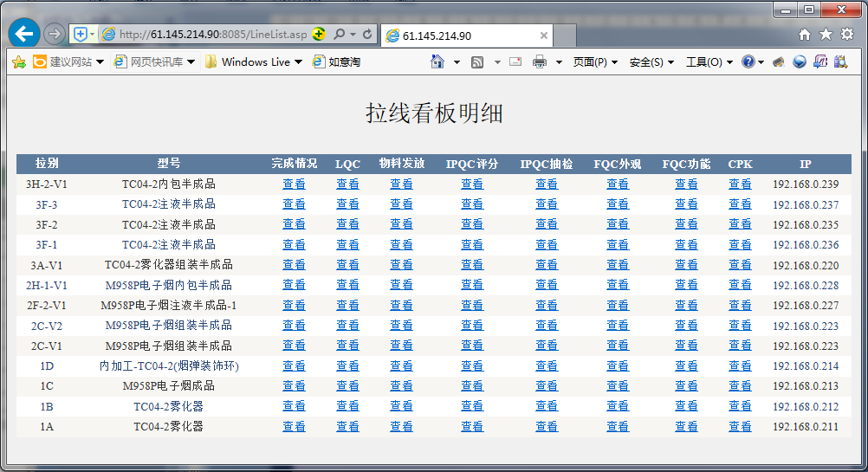Open the gear settings icon at top right
The width and height of the screenshot is (868, 472).
pos(846,34)
